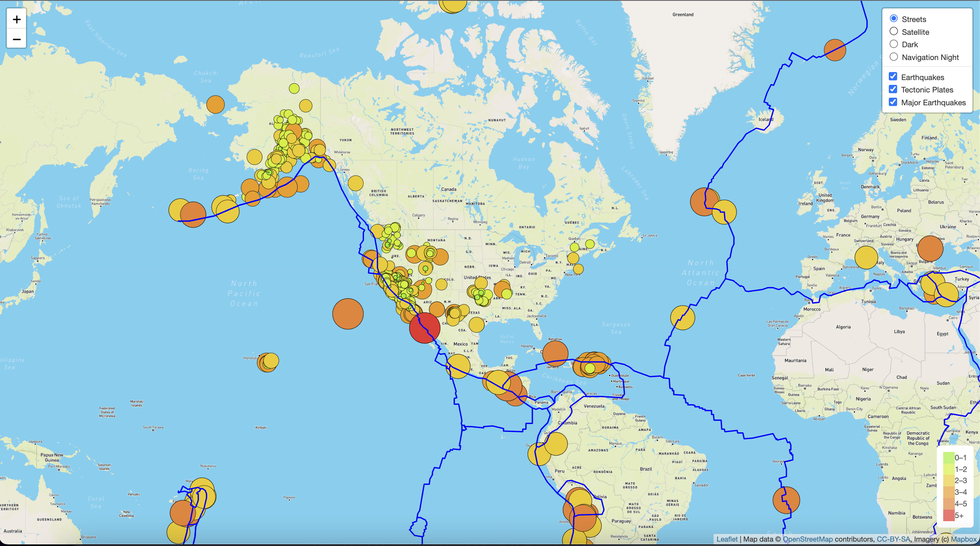Click the zoom in button

pyautogui.click(x=16, y=19)
